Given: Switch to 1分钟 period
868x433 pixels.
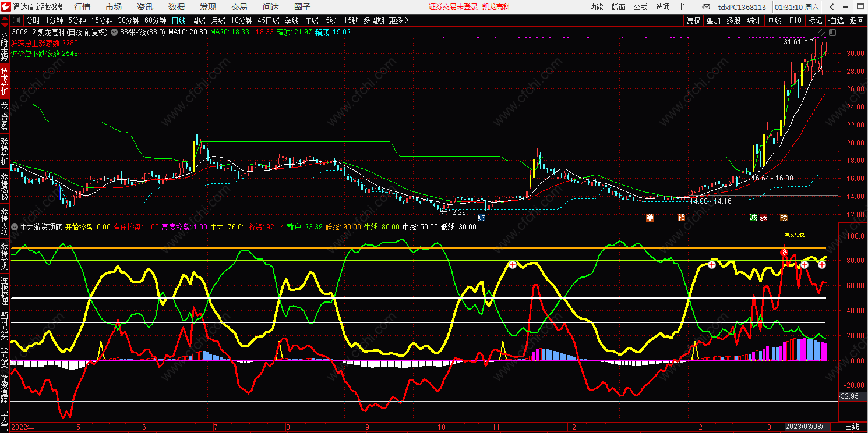Looking at the screenshot, I should (x=54, y=20).
